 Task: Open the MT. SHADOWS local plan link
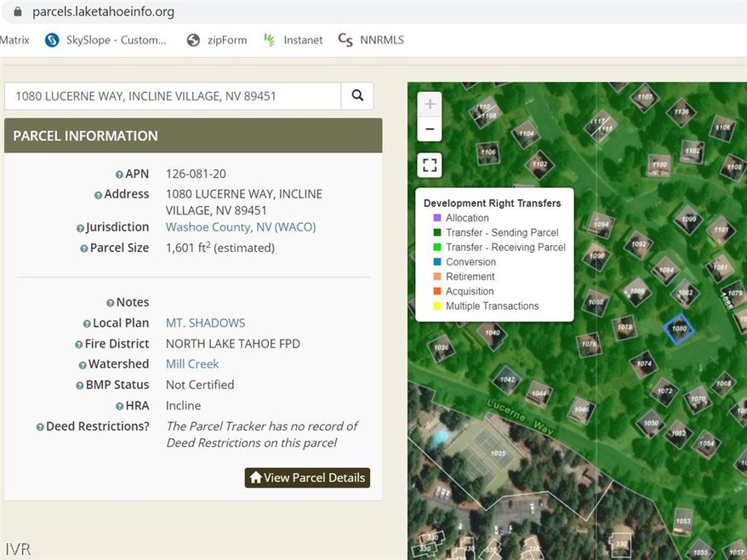(x=205, y=323)
